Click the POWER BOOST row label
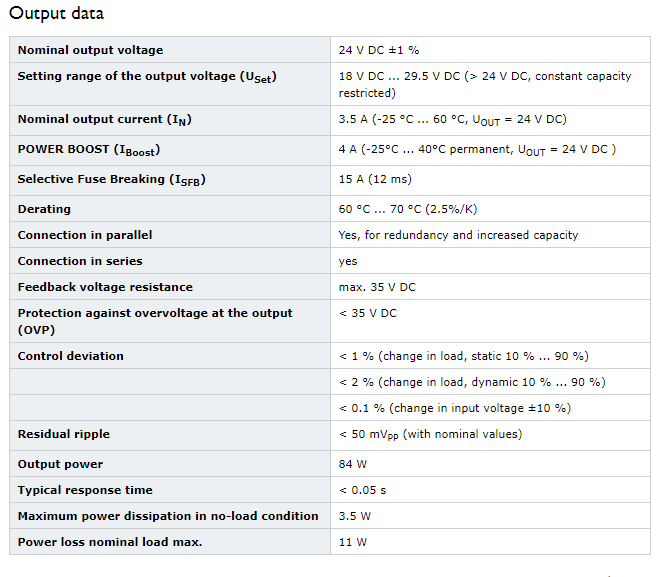 pyautogui.click(x=89, y=150)
